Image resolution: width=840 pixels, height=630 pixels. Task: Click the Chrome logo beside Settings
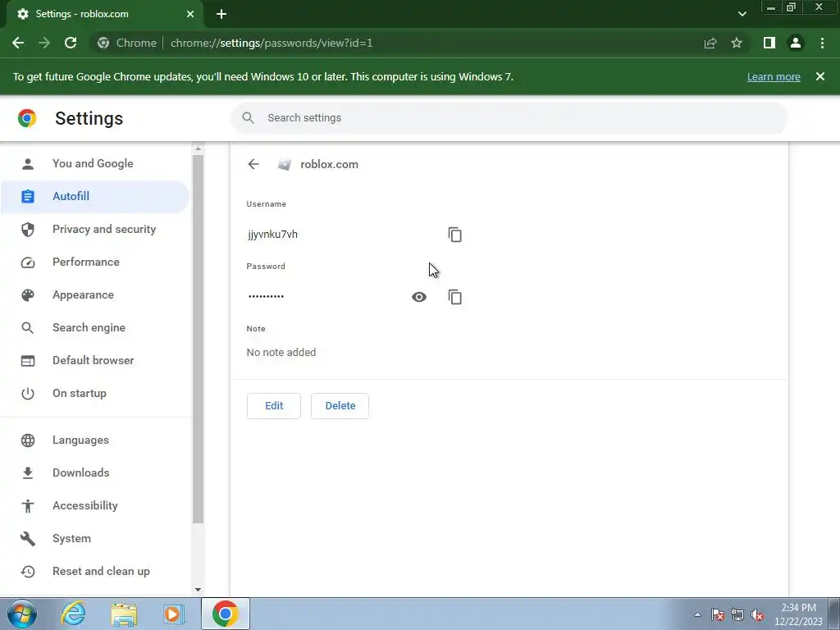[x=27, y=118]
